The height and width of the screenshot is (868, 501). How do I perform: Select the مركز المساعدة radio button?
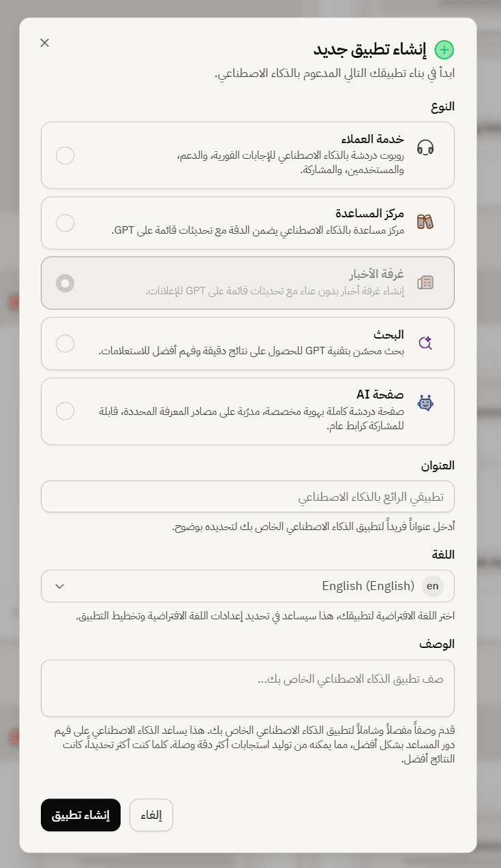(x=65, y=223)
